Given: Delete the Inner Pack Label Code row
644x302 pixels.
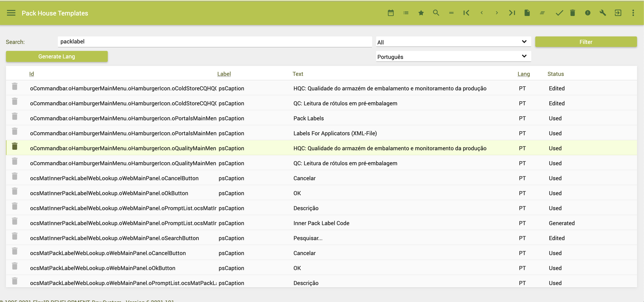Looking at the screenshot, I should 15,221.
